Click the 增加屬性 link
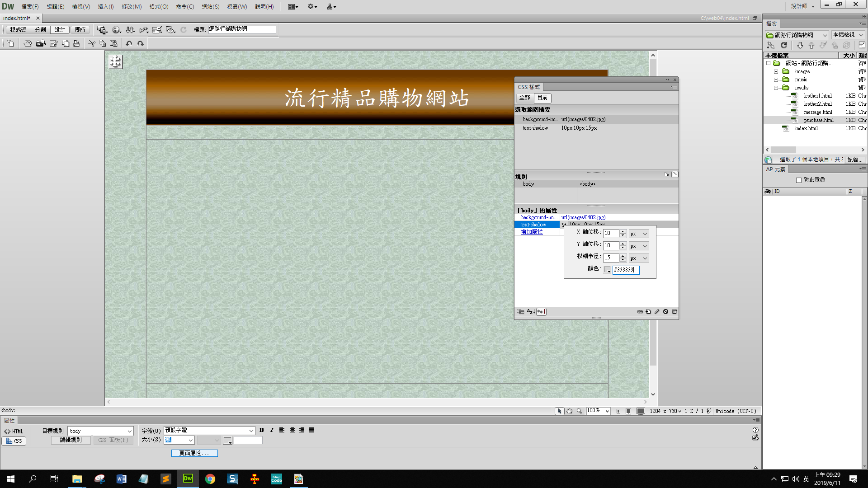 532,232
